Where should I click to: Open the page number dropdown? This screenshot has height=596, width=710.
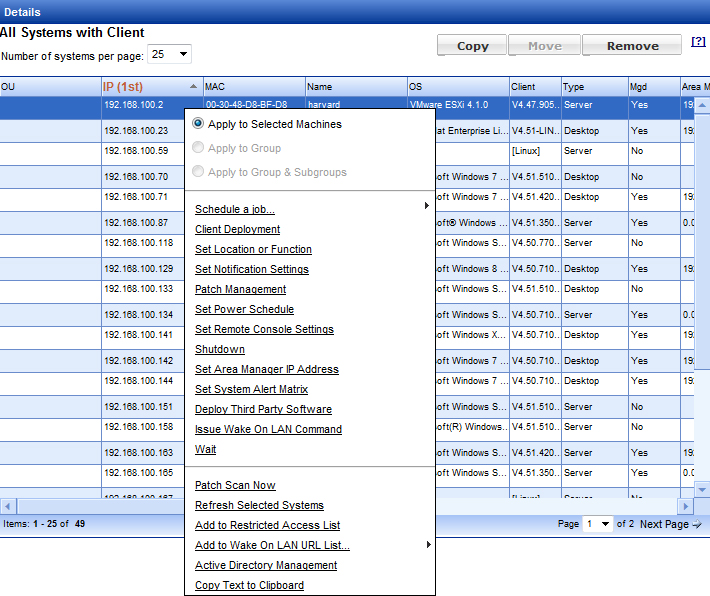(x=598, y=524)
